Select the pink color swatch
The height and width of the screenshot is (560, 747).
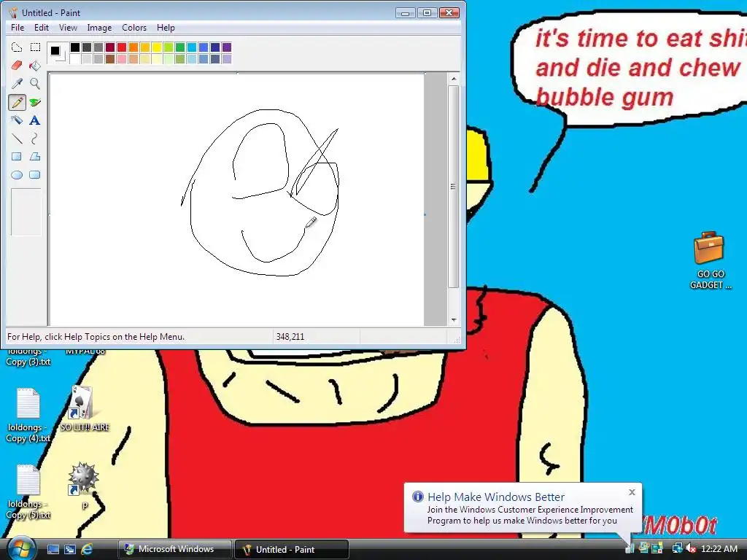(122, 58)
